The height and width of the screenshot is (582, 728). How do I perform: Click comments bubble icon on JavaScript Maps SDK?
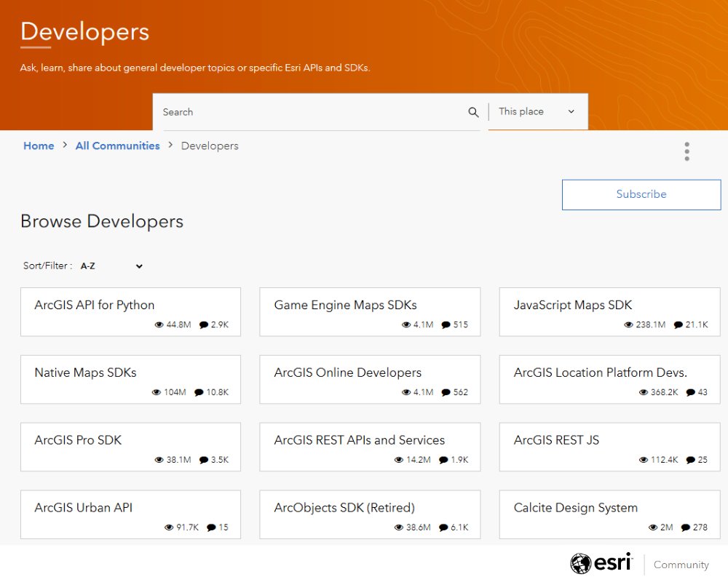coord(678,324)
